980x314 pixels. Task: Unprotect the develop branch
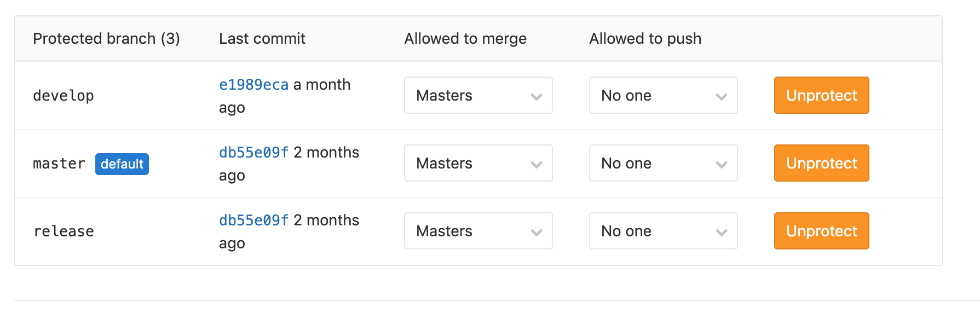point(821,95)
